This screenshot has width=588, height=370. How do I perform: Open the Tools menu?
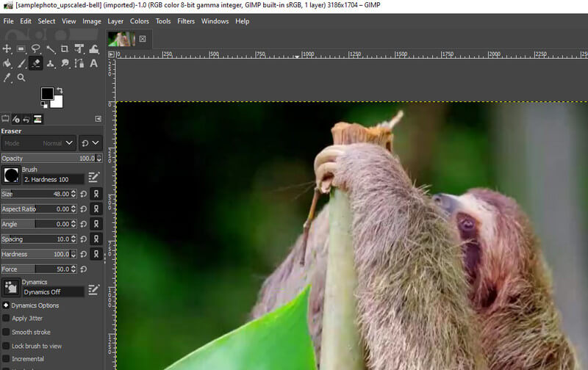point(163,21)
